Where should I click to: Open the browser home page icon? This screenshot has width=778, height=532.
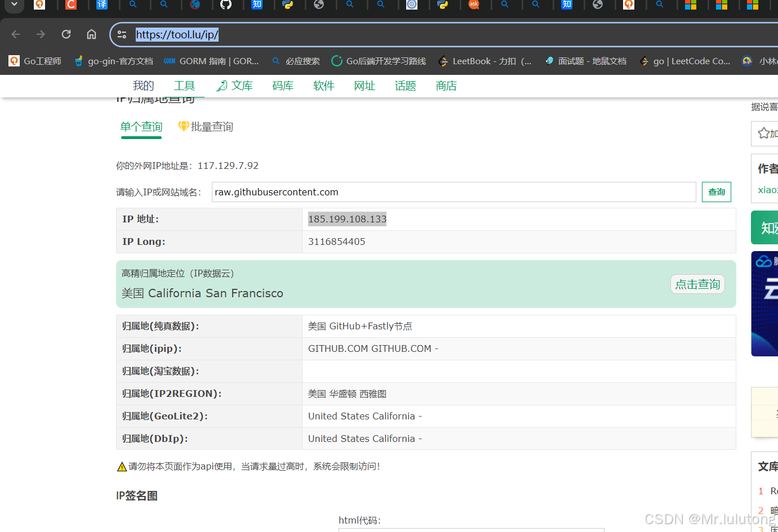[91, 34]
